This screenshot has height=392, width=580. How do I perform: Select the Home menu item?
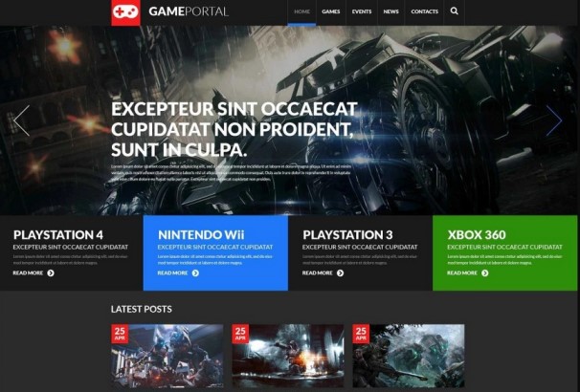[x=301, y=11]
